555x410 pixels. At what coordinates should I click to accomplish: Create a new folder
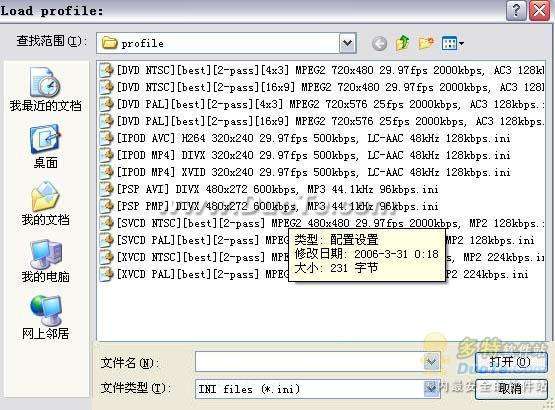[426, 43]
